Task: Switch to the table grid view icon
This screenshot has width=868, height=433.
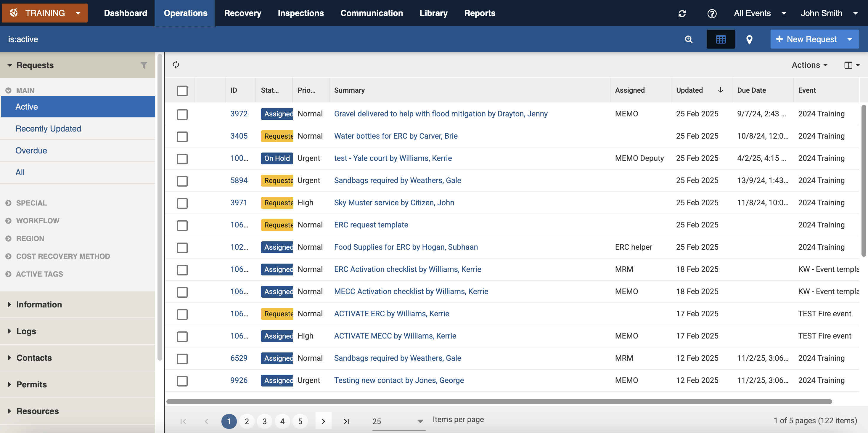Action: click(x=720, y=39)
